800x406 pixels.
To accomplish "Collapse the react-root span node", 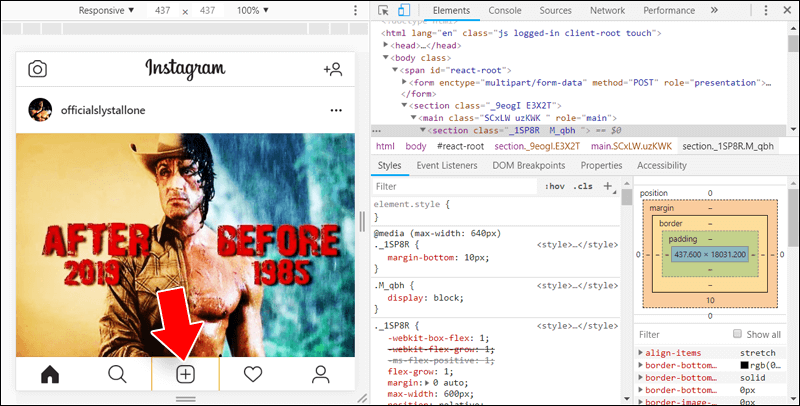I will tap(395, 70).
